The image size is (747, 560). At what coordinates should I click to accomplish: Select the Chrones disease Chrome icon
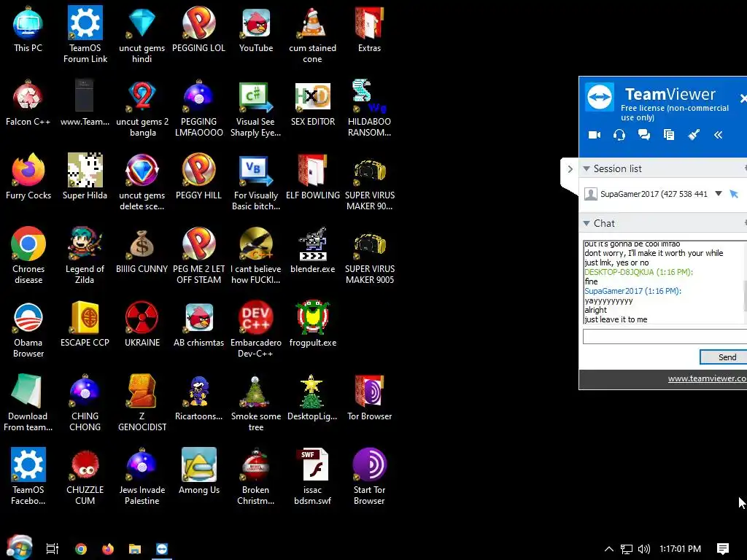pos(28,256)
